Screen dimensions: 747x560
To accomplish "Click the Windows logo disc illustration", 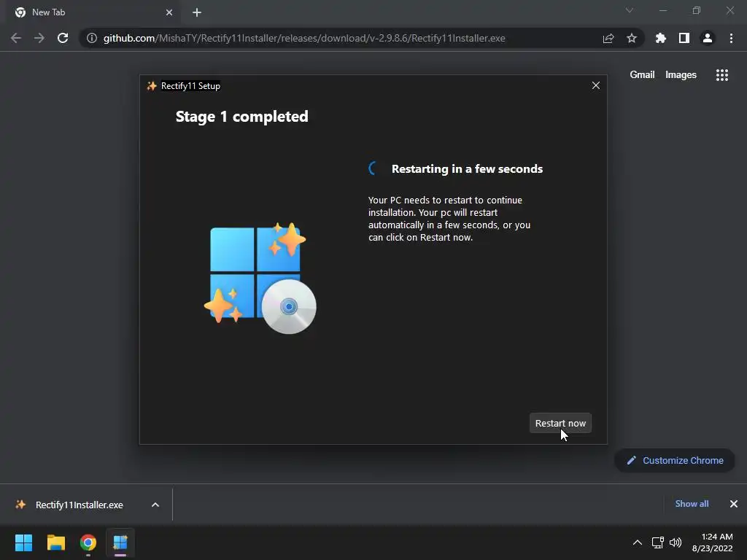I will click(260, 278).
